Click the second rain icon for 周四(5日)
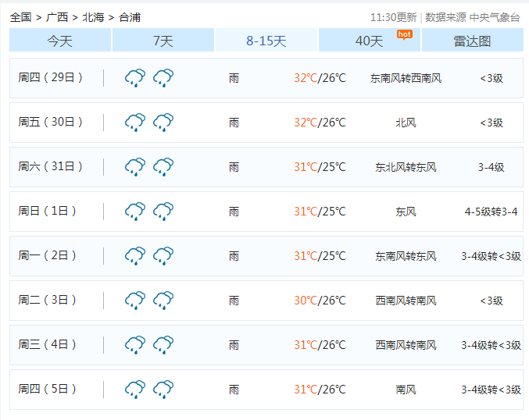This screenshot has height=420, width=529. 163,390
